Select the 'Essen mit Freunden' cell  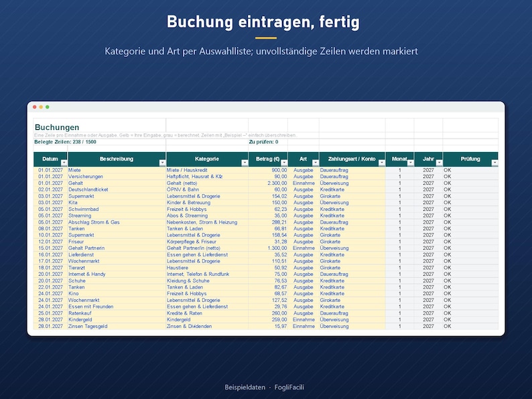click(117, 307)
